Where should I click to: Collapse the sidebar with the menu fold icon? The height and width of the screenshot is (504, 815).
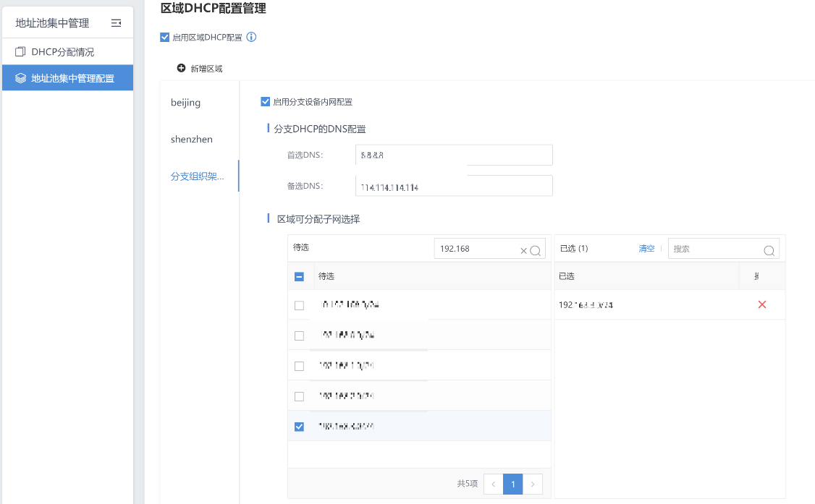[116, 23]
